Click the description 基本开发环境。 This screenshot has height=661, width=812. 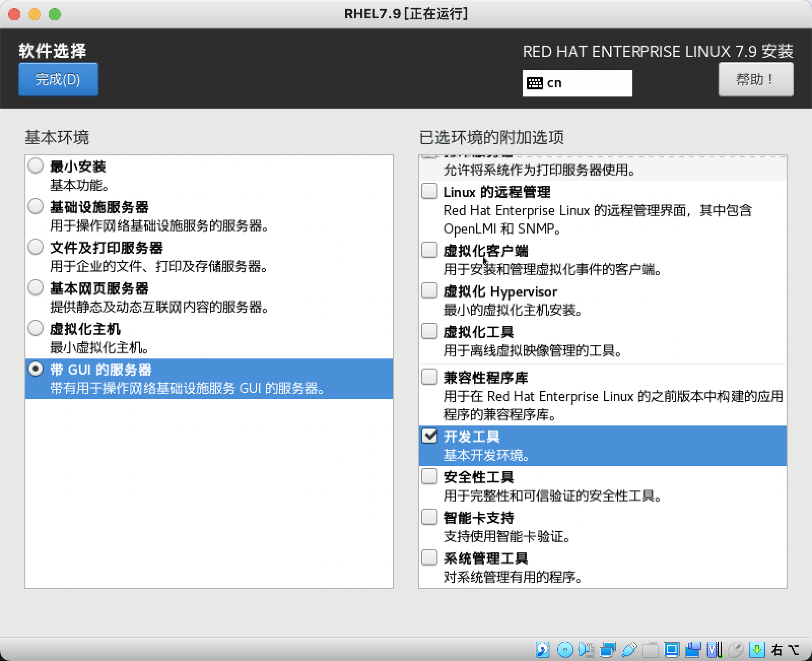487,455
